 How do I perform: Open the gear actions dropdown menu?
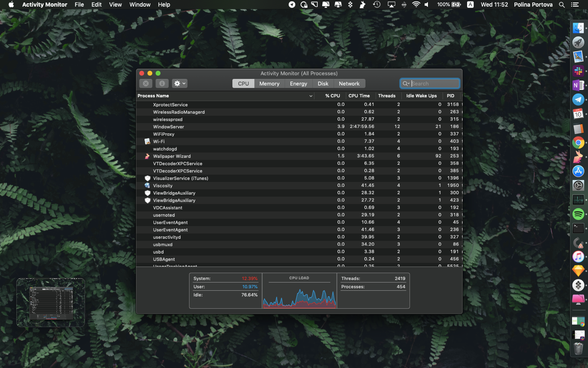179,83
